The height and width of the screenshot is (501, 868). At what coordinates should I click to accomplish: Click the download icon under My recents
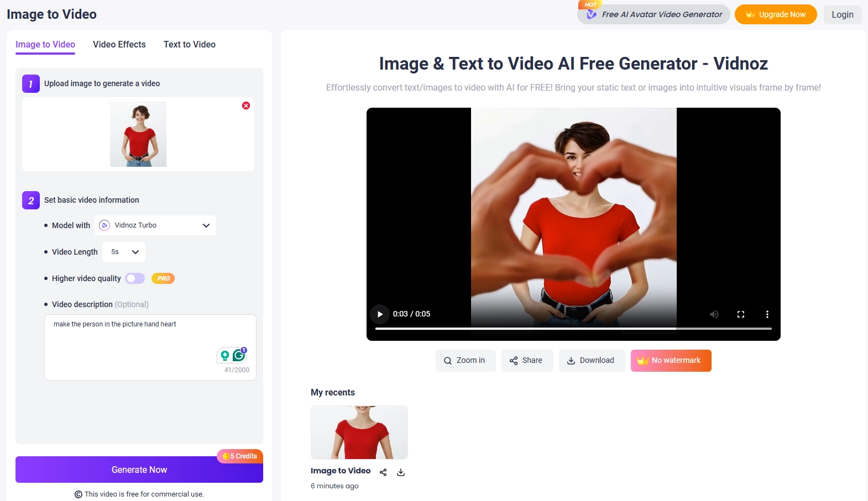[401, 472]
